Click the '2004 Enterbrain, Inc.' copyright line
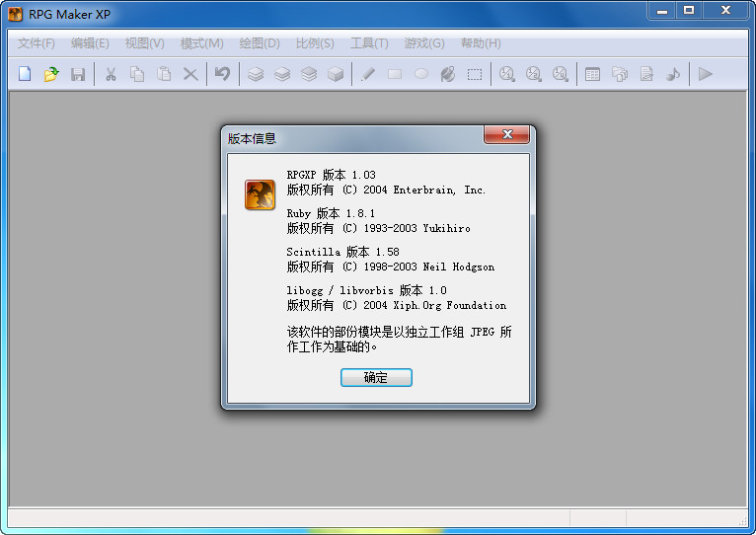The width and height of the screenshot is (756, 535). point(386,190)
